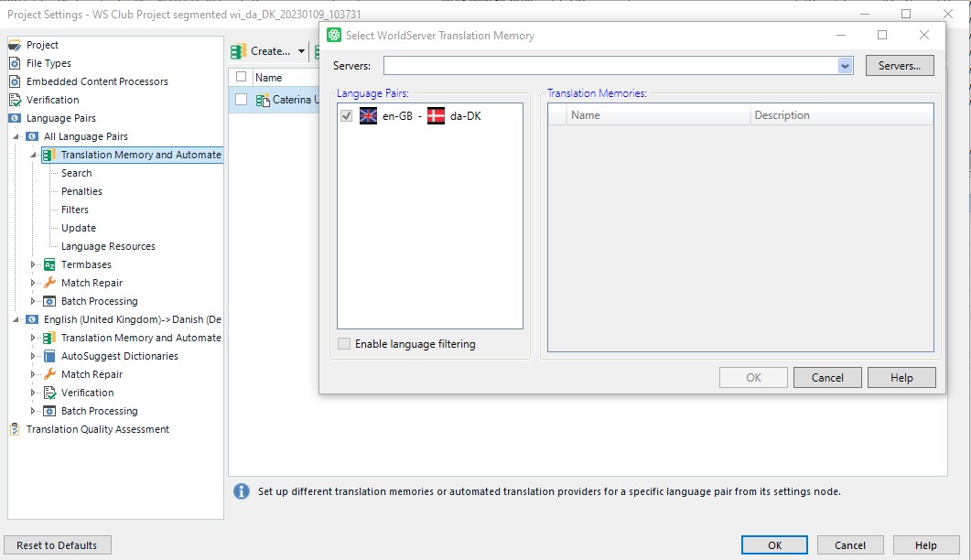The height and width of the screenshot is (560, 971).
Task: Open the Servers dropdown arrow
Action: click(x=845, y=66)
